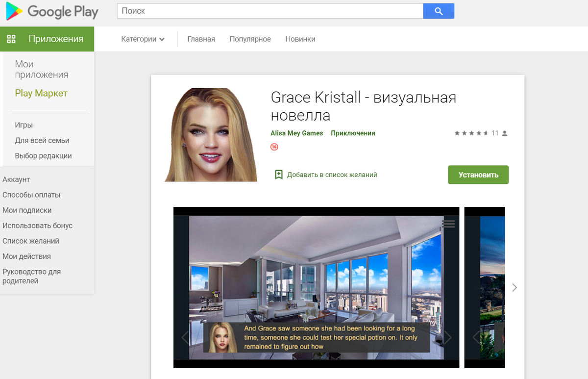Open Мои приложения in sidebar
Image resolution: width=588 pixels, height=379 pixels.
coord(42,69)
